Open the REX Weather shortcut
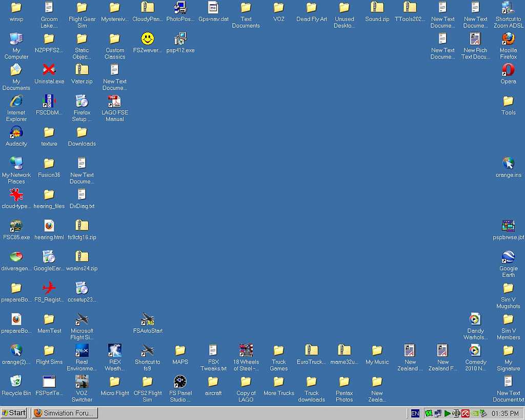This screenshot has width=525, height=420. point(114,351)
